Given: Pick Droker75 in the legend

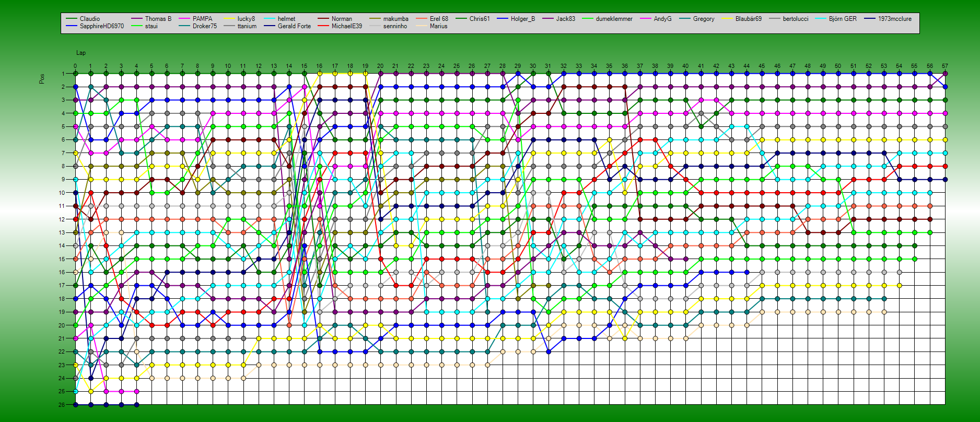Looking at the screenshot, I should coord(205,26).
